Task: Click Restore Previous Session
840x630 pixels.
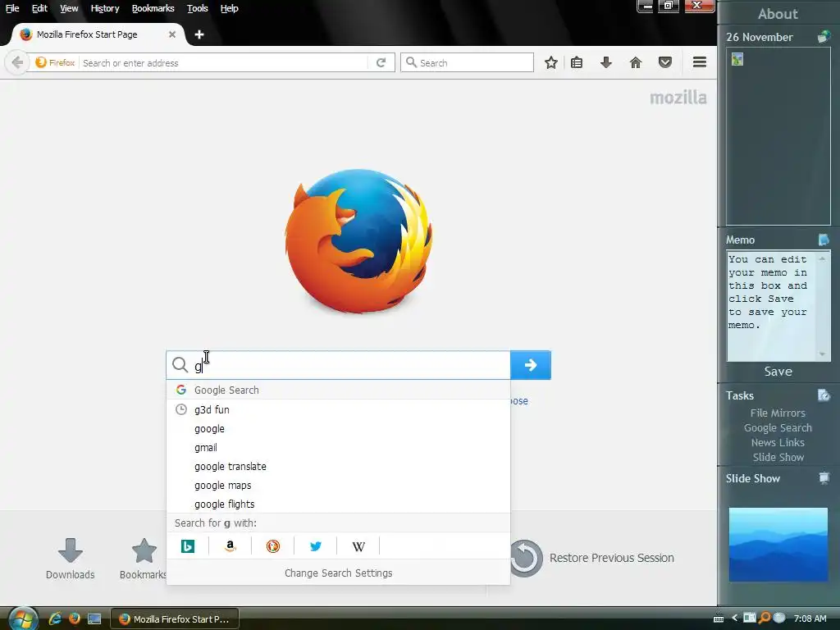Action: (x=592, y=558)
